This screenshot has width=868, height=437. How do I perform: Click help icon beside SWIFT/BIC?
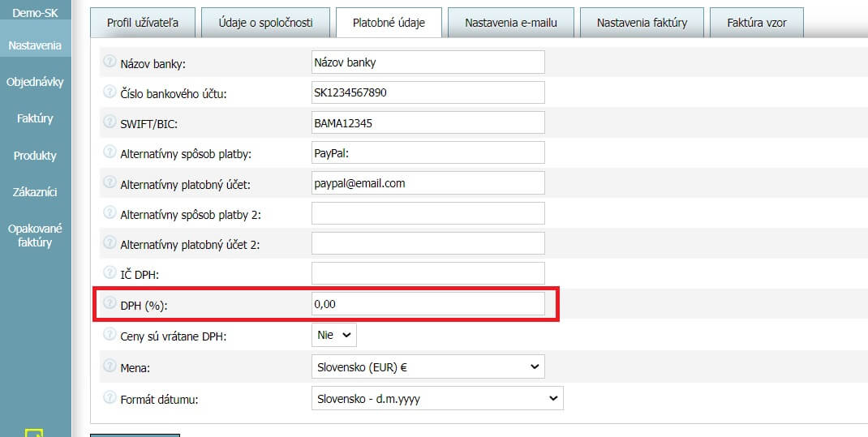click(110, 122)
